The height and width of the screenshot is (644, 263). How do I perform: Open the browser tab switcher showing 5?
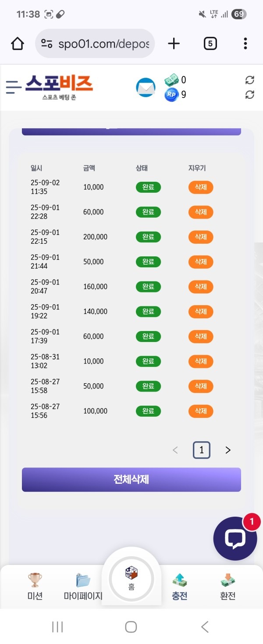coord(210,43)
